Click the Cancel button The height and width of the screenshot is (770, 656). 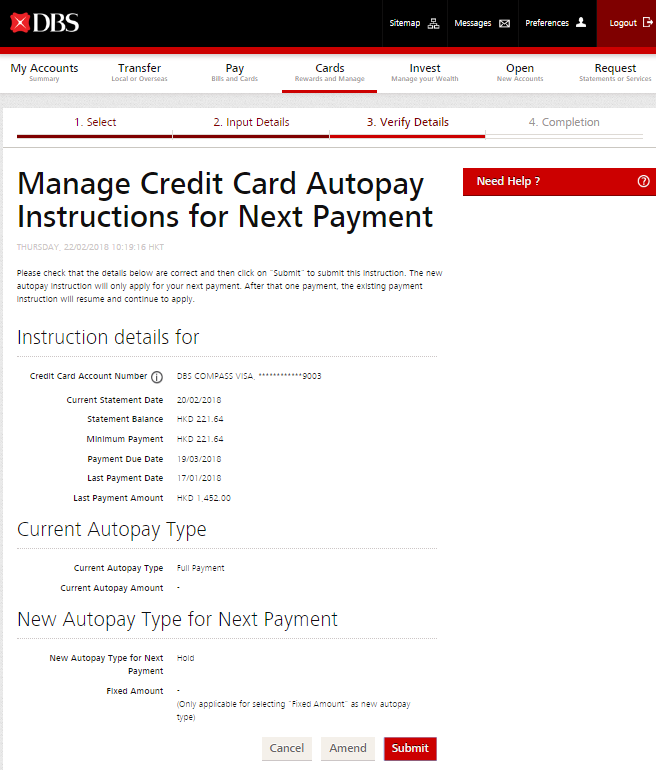(286, 748)
